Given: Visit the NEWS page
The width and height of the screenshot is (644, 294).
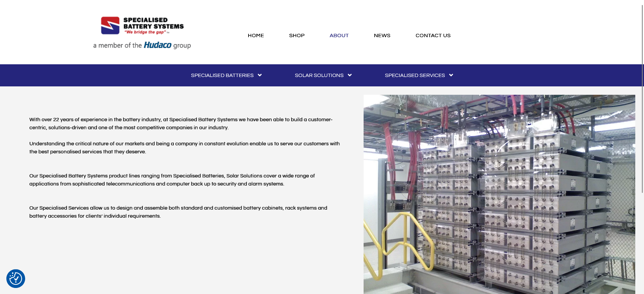Looking at the screenshot, I should (x=382, y=35).
